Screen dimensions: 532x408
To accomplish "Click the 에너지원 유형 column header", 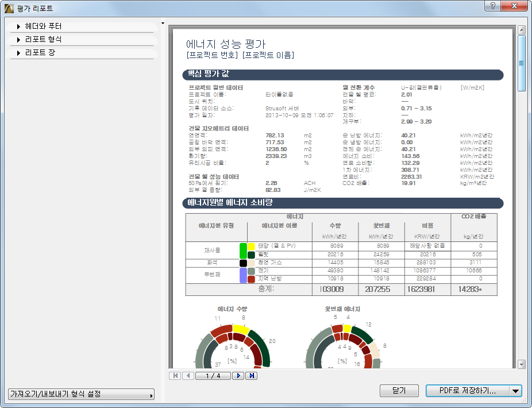I will click(x=216, y=225).
